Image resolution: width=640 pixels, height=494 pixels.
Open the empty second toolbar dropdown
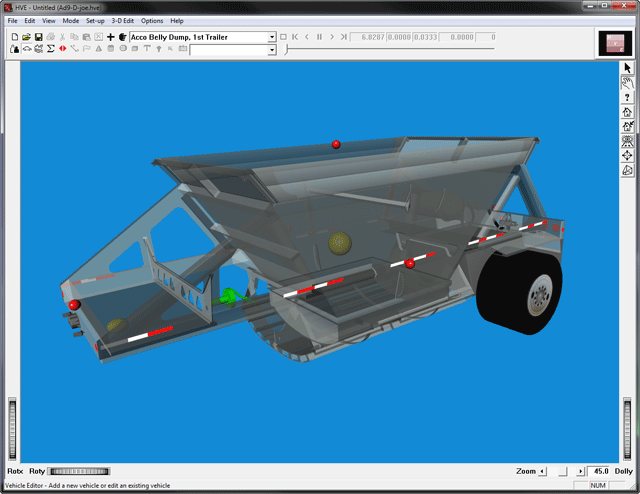271,49
